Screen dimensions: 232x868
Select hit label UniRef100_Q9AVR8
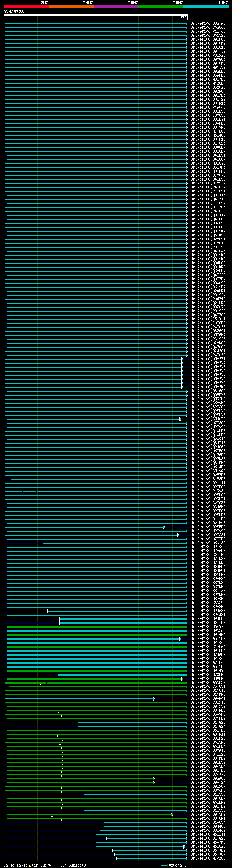click(208, 127)
